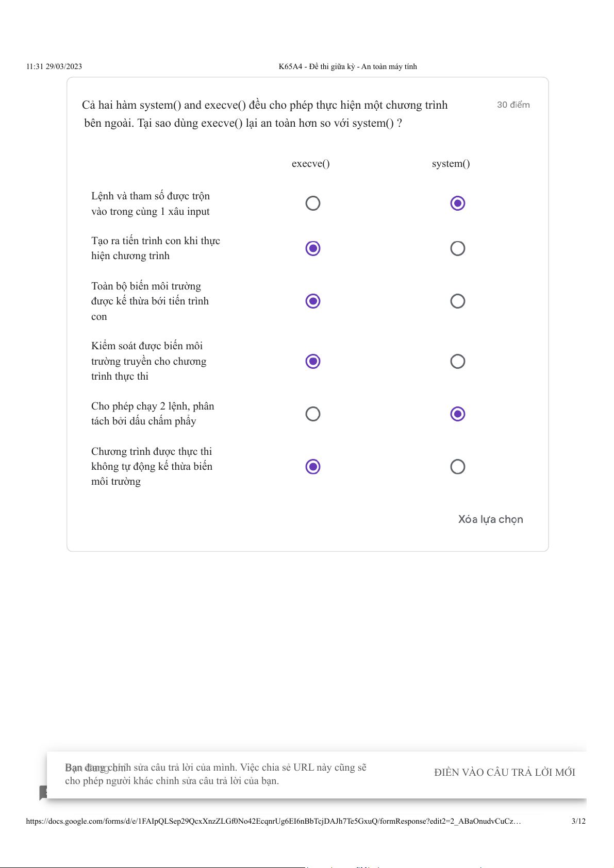
Task: Click the 'system()' column header
Action: coord(451,164)
